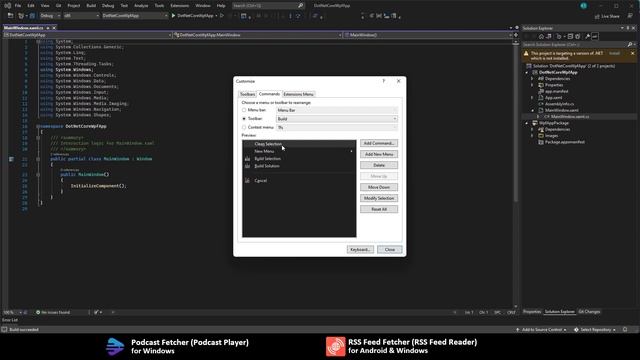Click Add to Source Control in status bar

click(541, 330)
